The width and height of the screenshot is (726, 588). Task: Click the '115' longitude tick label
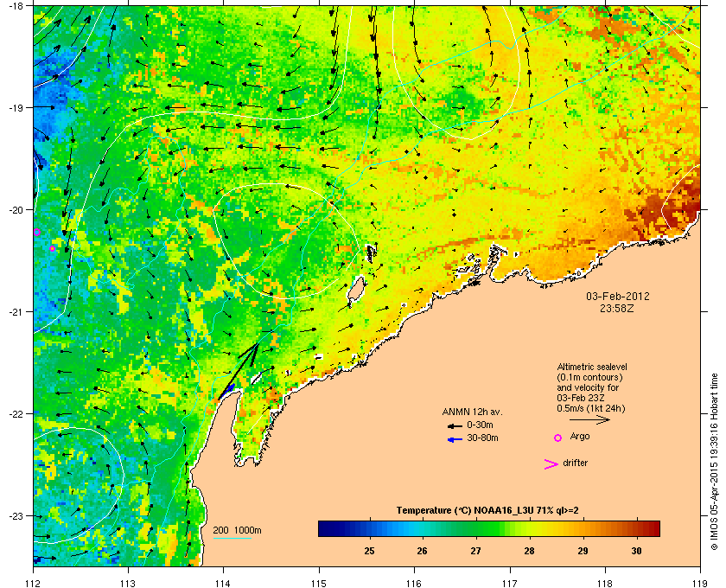[319, 583]
